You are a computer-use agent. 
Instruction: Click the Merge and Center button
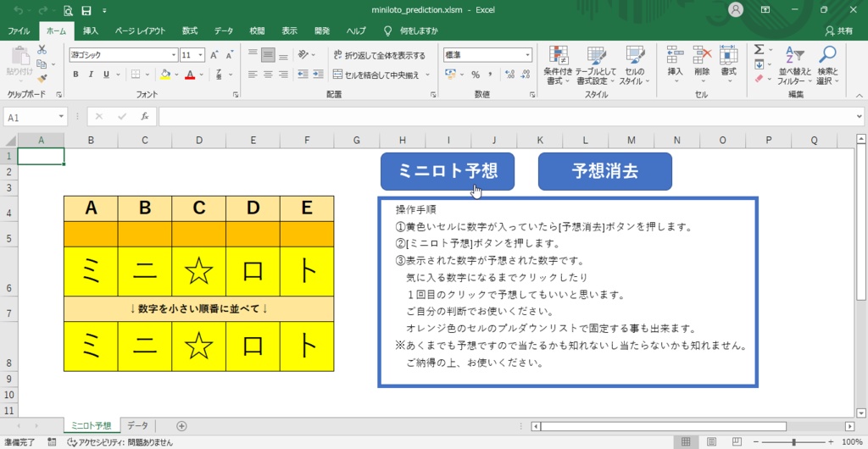377,74
